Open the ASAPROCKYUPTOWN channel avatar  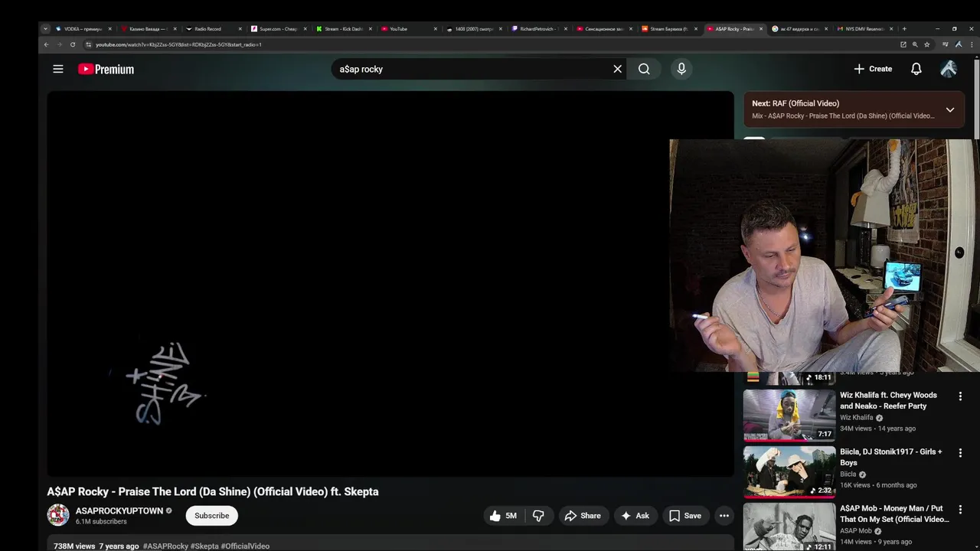point(58,516)
